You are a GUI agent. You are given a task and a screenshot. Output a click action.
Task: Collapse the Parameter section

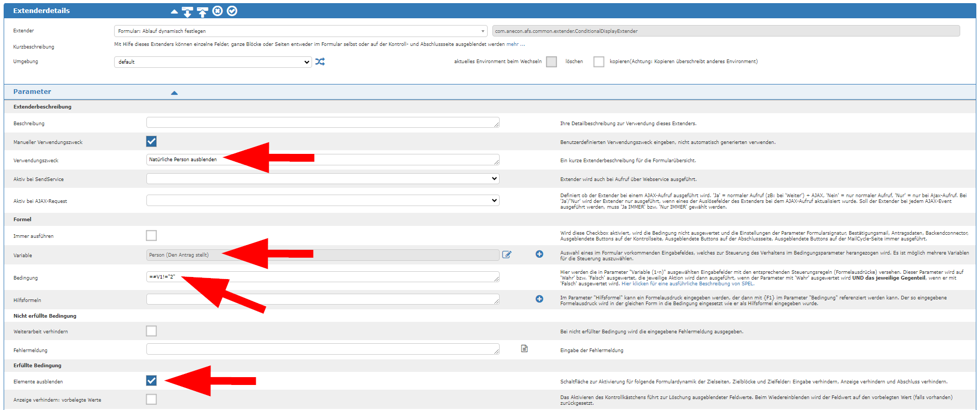pos(174,93)
